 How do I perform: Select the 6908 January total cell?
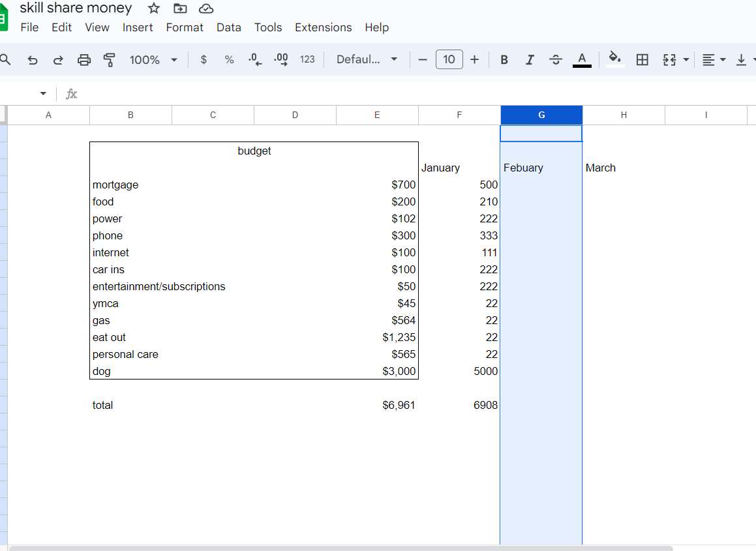459,405
